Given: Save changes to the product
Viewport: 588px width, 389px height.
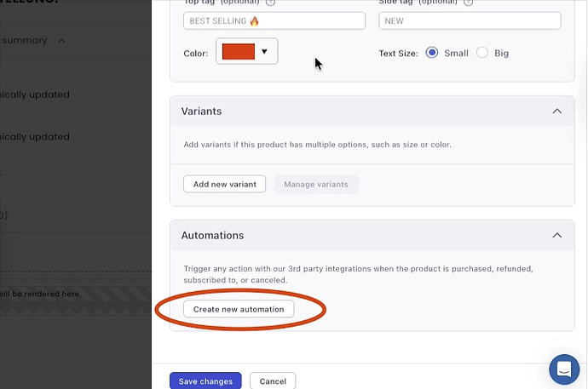Looking at the screenshot, I should click(x=205, y=381).
